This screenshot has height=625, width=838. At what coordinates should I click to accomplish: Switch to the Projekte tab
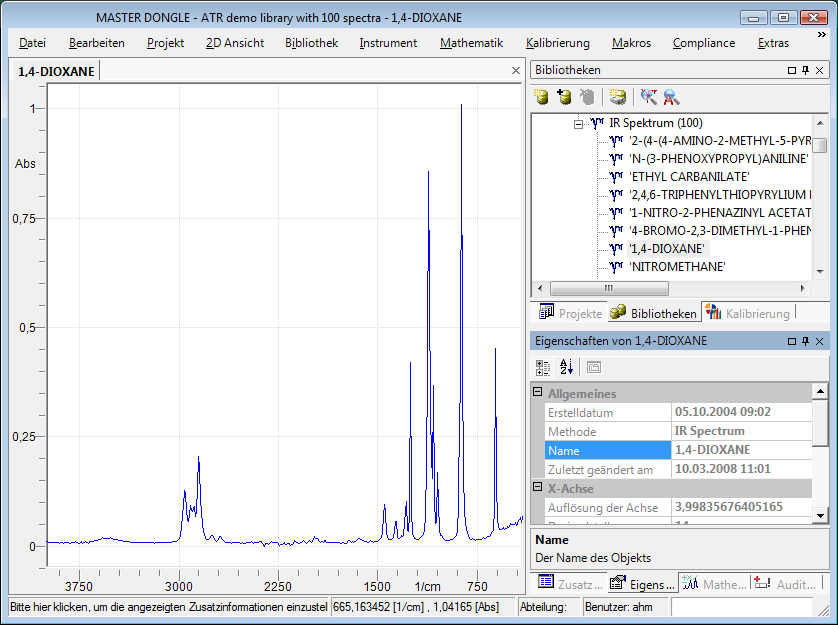click(570, 313)
